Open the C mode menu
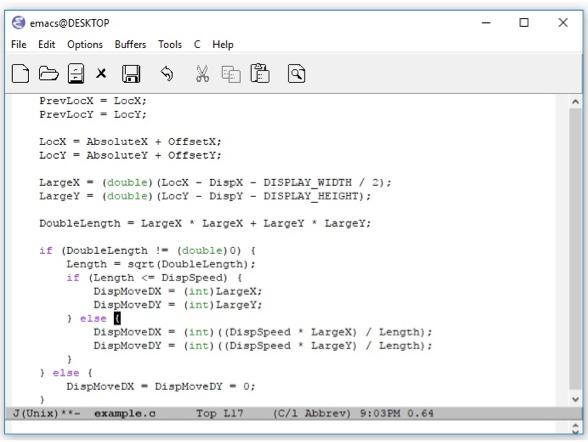The width and height of the screenshot is (588, 442). tap(197, 45)
